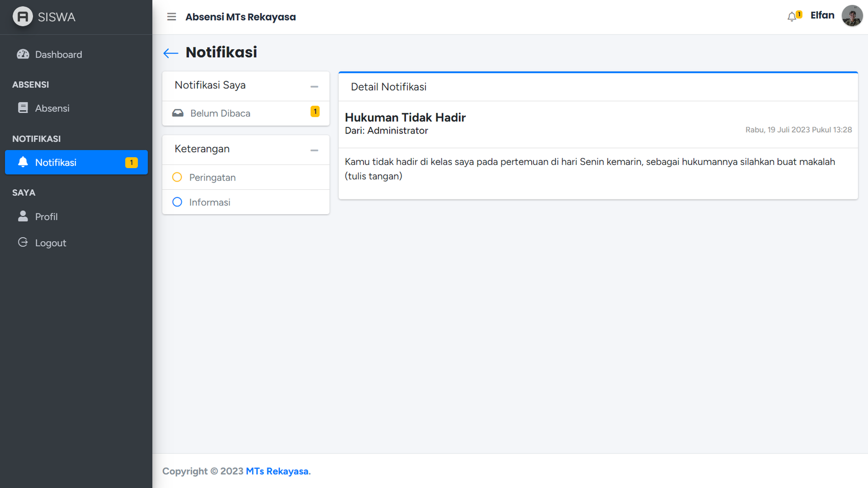Select the Informasi blue circle
Screen dimensions: 868x488
[177, 202]
